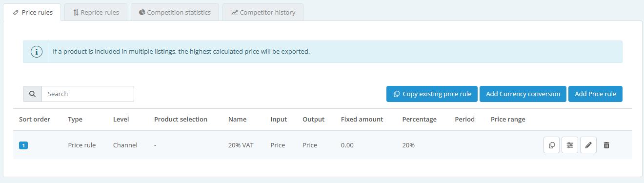Viewport: 644px width, 183px height.
Task: Copy the 20% VAT rule icon
Action: pyautogui.click(x=552, y=145)
